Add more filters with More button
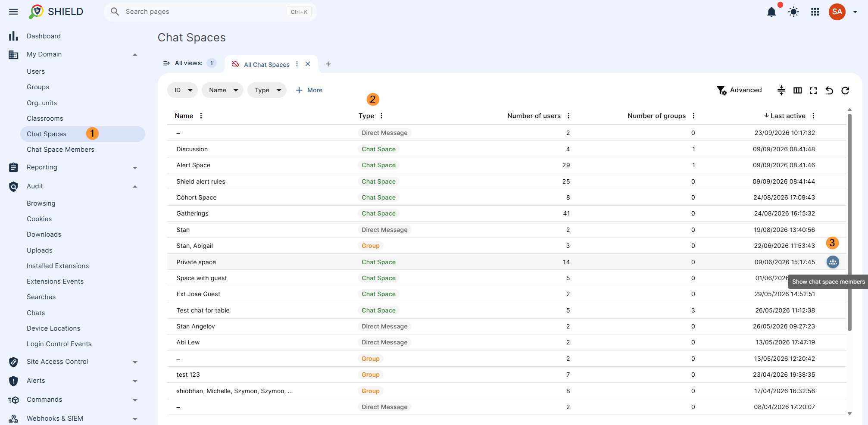The height and width of the screenshot is (425, 868). click(309, 90)
